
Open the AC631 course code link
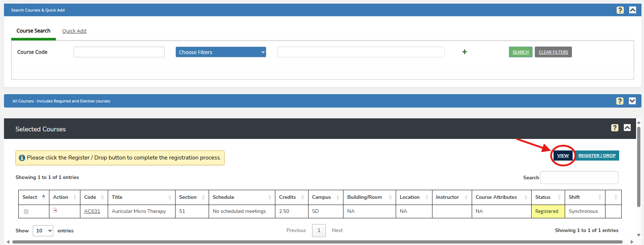pos(92,211)
